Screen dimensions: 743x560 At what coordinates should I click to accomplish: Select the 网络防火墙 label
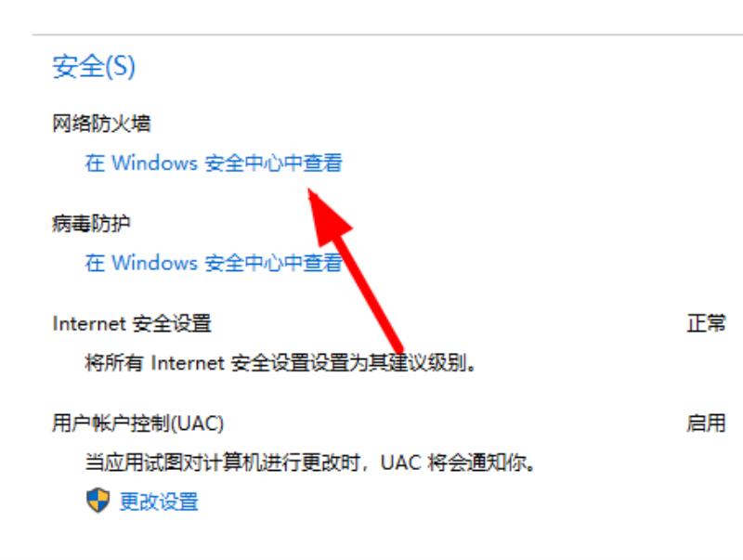click(101, 124)
